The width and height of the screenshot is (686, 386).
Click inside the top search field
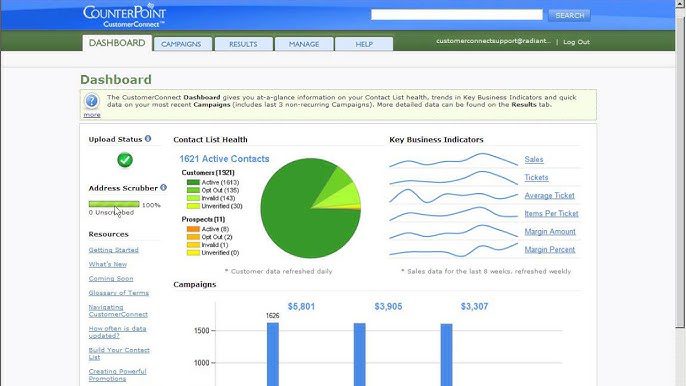[x=457, y=15]
